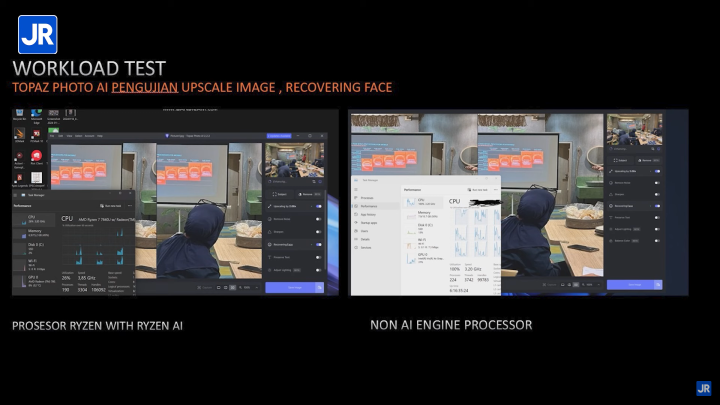Open the Help menu in left Topaz window
This screenshot has height=405, width=720.
point(99,135)
